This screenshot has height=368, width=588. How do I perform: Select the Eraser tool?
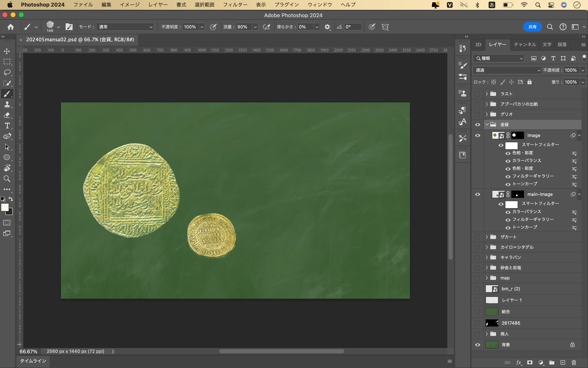click(x=7, y=115)
